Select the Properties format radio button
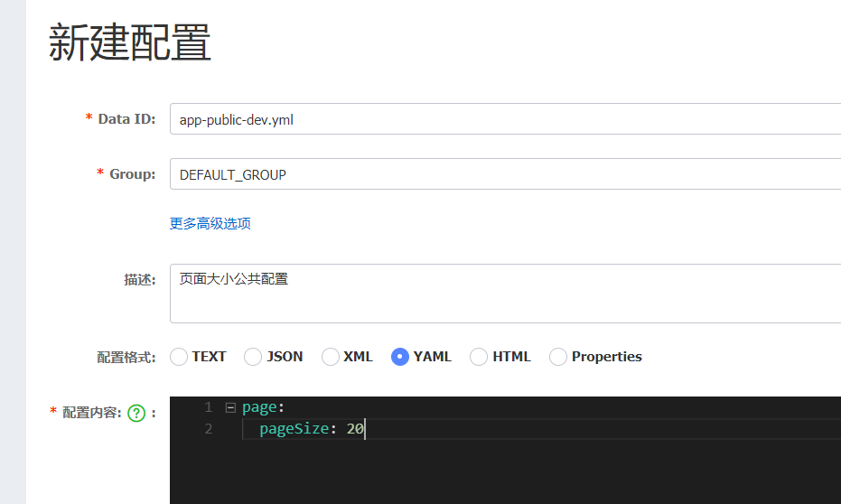Screen dimensions: 841x504 [x=558, y=357]
